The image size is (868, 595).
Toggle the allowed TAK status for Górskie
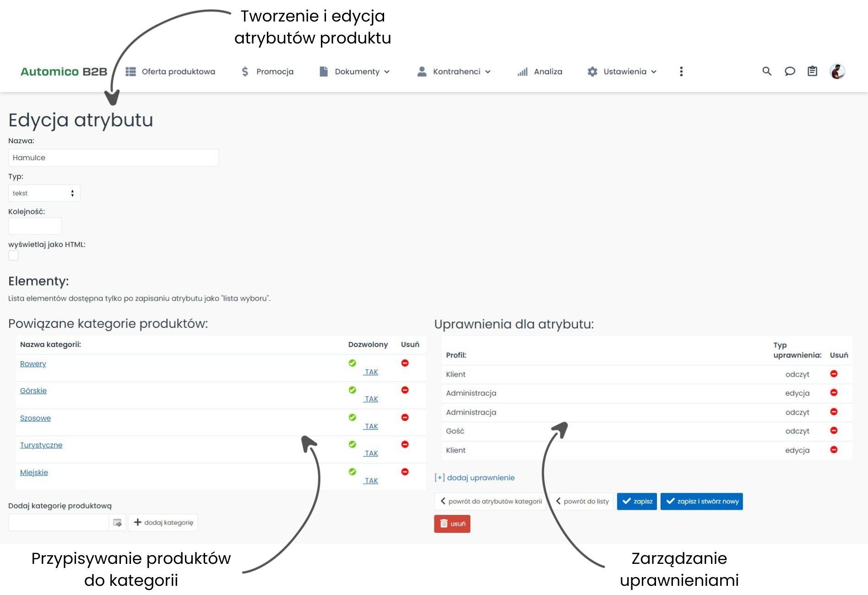(x=371, y=399)
